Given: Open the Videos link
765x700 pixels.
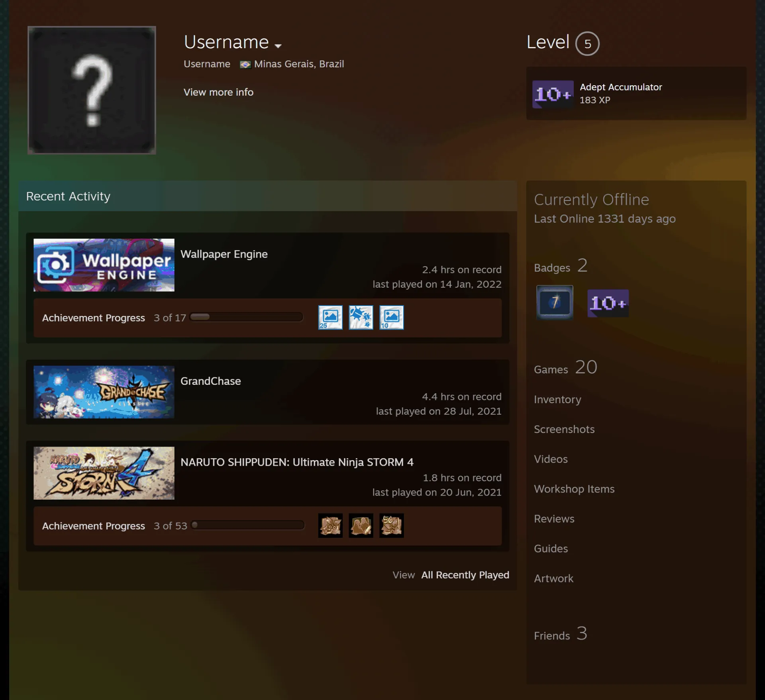Looking at the screenshot, I should 551,459.
